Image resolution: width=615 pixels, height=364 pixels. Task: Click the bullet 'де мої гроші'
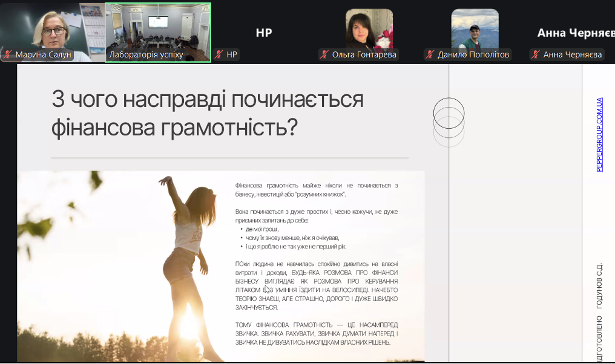tap(262, 229)
